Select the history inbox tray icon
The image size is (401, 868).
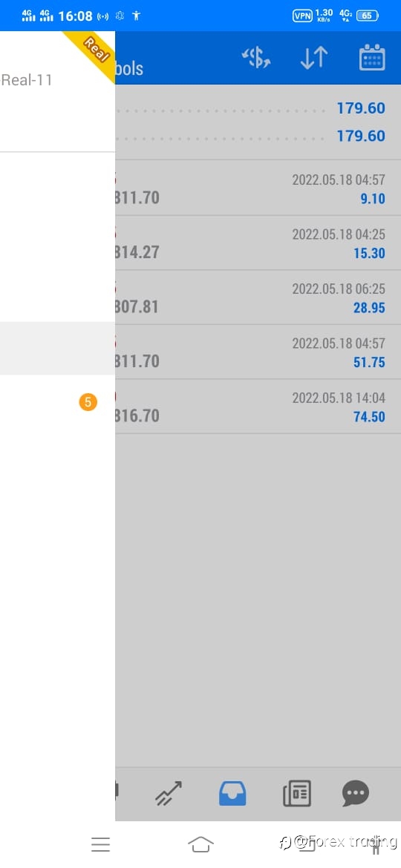(x=232, y=793)
